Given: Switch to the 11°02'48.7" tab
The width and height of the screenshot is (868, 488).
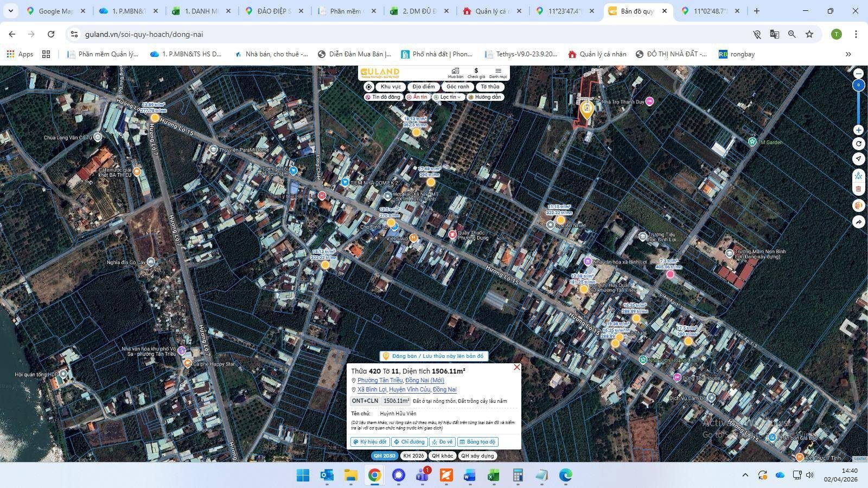Looking at the screenshot, I should pyautogui.click(x=711, y=11).
